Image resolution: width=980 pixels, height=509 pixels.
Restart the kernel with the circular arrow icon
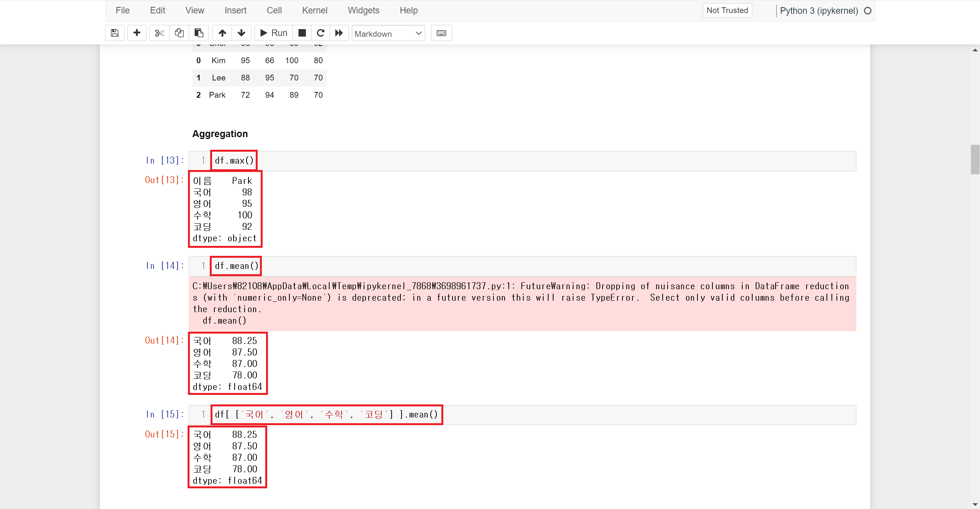pyautogui.click(x=321, y=33)
